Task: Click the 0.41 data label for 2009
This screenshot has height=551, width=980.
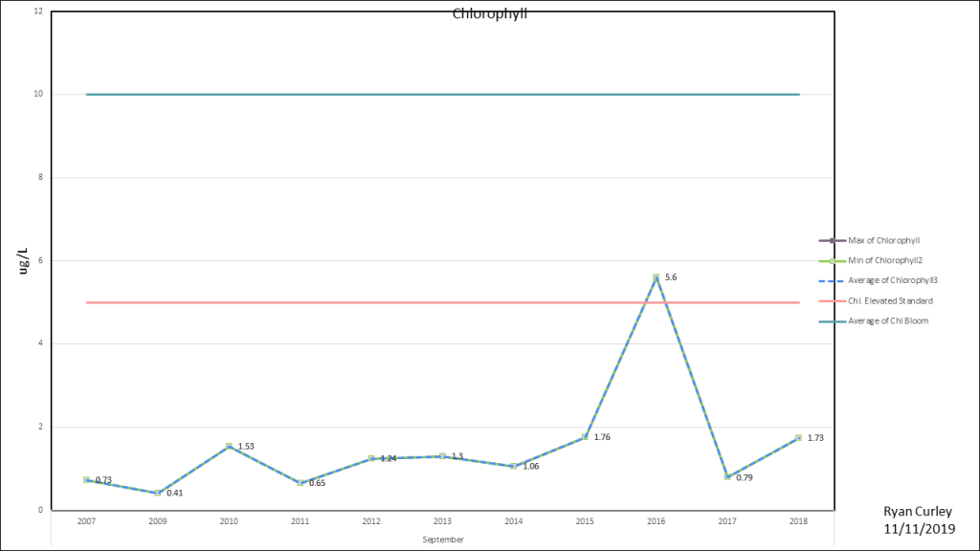Action: click(x=174, y=493)
